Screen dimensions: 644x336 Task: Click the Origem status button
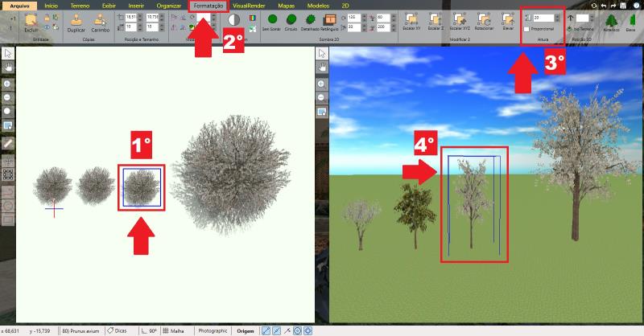pyautogui.click(x=245, y=330)
